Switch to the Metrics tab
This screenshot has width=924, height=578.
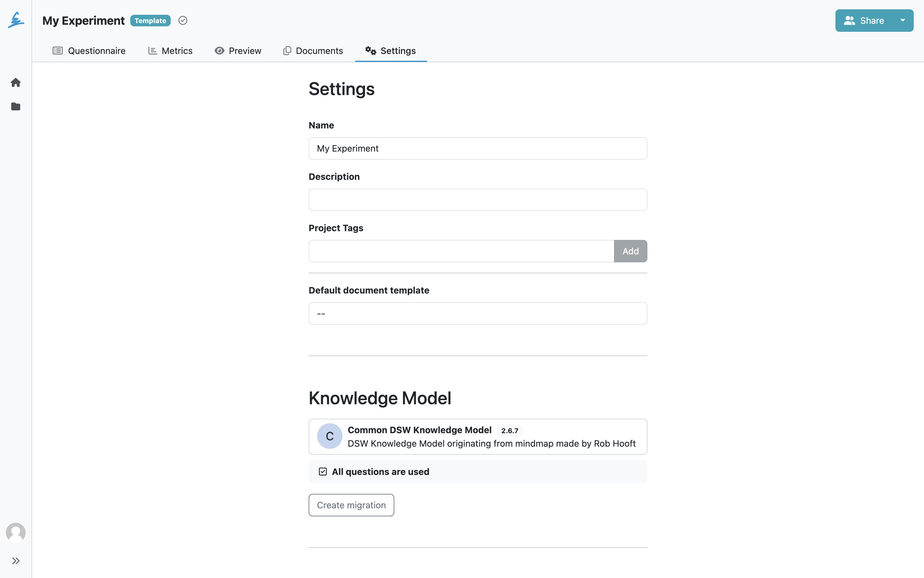[x=170, y=51]
